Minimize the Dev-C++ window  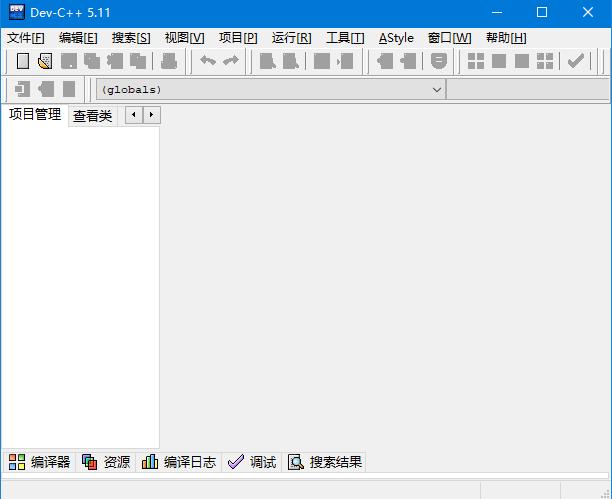coord(497,12)
